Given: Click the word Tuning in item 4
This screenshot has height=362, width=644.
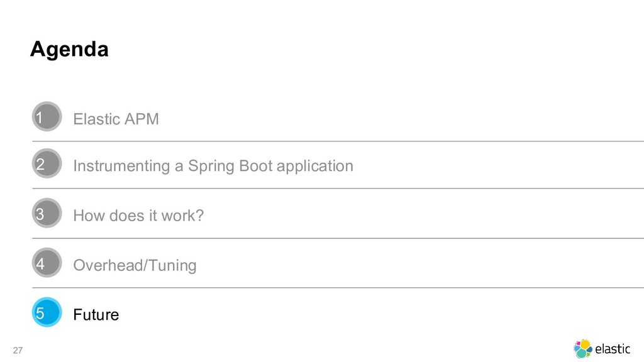Looking at the screenshot, I should pyautogui.click(x=172, y=265).
